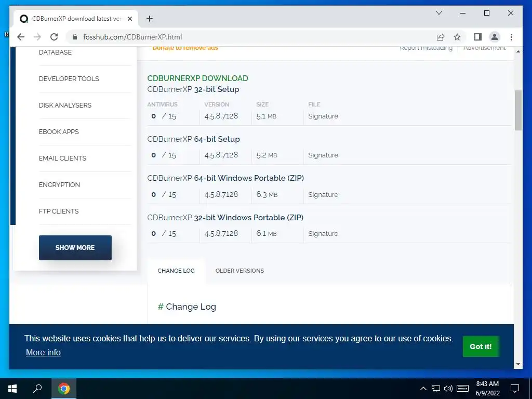Click the forward navigation arrow
Viewport: 532px width, 399px height.
(37, 37)
